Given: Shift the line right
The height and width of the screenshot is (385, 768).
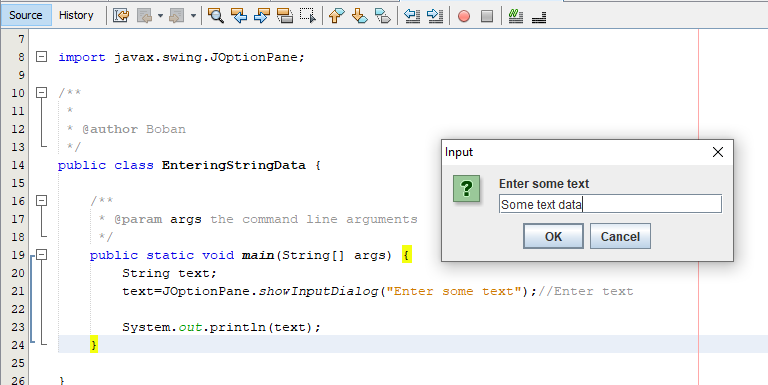Looking at the screenshot, I should tap(435, 16).
